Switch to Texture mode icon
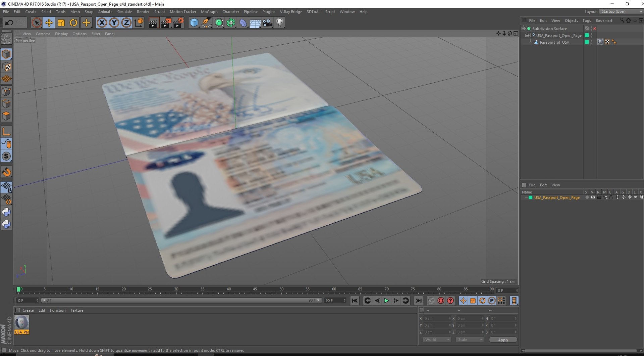This screenshot has width=644, height=356. coord(6,66)
